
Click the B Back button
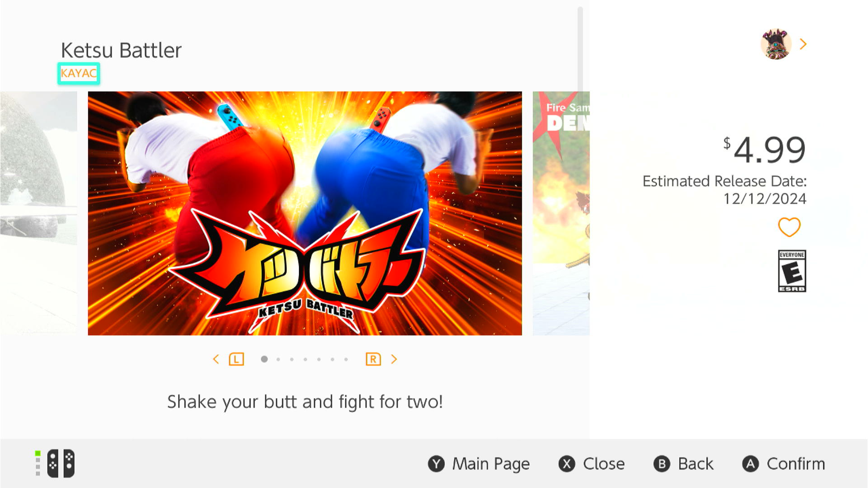click(x=684, y=464)
